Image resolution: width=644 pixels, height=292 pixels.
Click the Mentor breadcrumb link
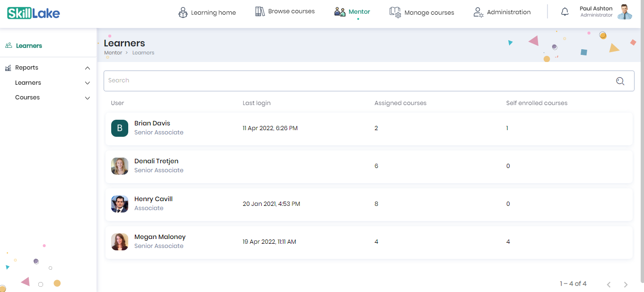[113, 53]
